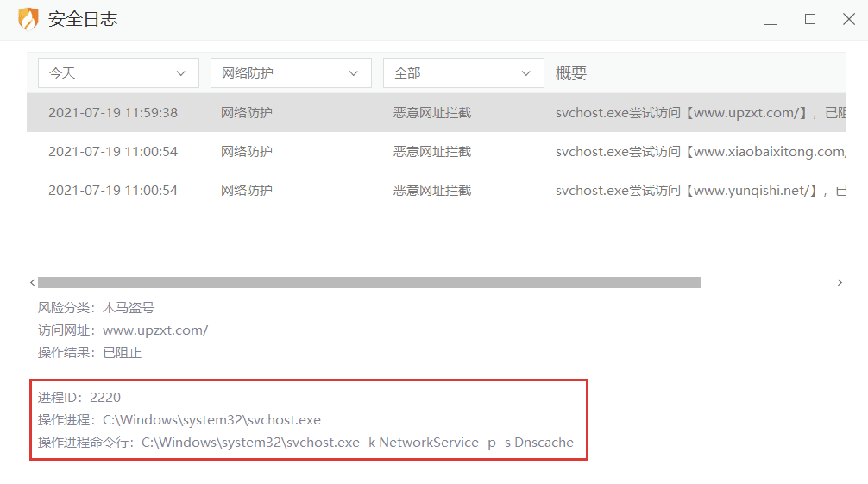Click the 访问网址 www.upzxt.com/ detail line
Screen dimensions: 868x484
click(x=123, y=330)
